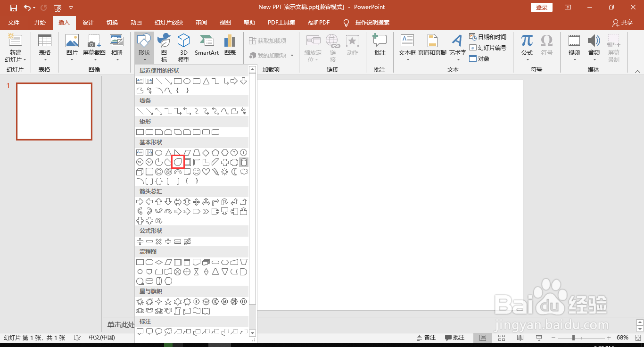Pick the Cylinder shape in Basic Shapes
644x347 pixels.
pyautogui.click(x=244, y=162)
